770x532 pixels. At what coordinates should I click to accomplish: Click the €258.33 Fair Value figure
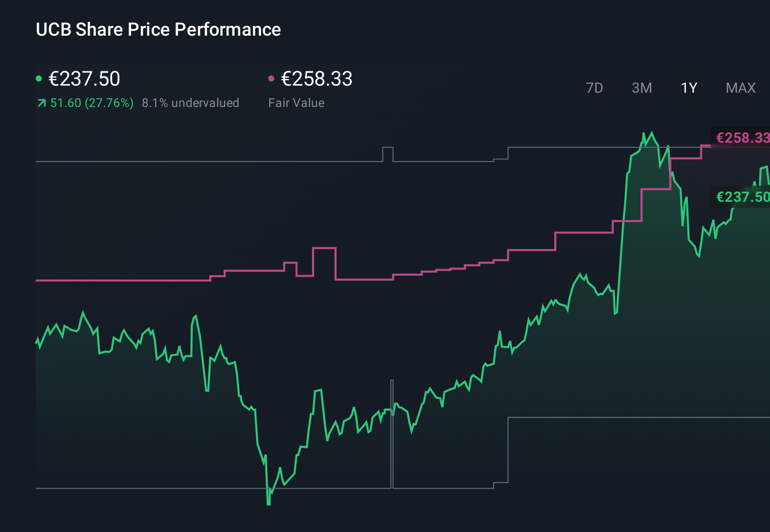click(316, 78)
